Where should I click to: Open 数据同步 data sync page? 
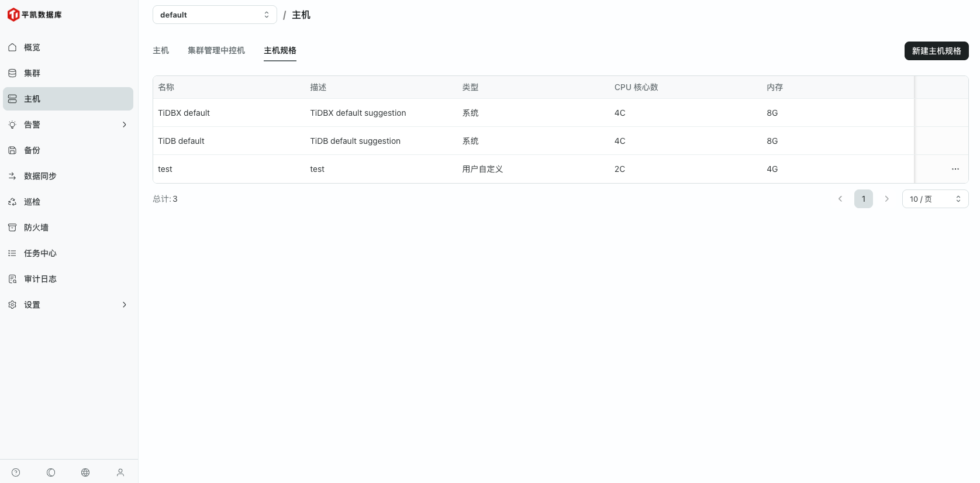click(40, 176)
